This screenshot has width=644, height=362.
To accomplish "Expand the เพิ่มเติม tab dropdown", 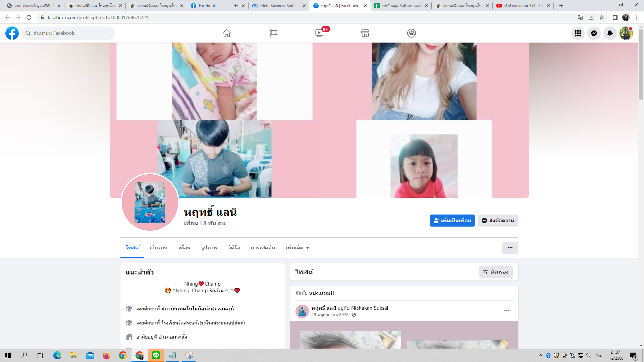I will tap(297, 248).
